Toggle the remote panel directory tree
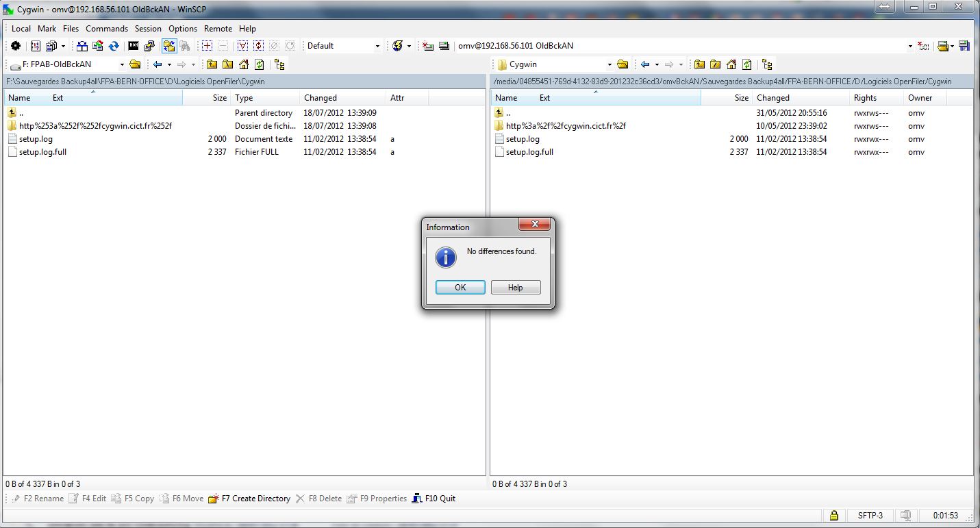 click(x=767, y=64)
